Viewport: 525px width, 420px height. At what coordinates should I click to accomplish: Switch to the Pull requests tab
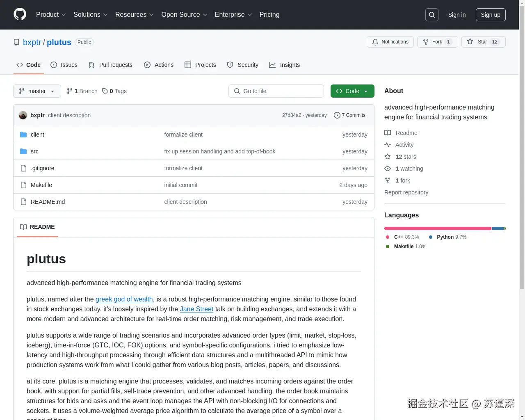point(110,65)
